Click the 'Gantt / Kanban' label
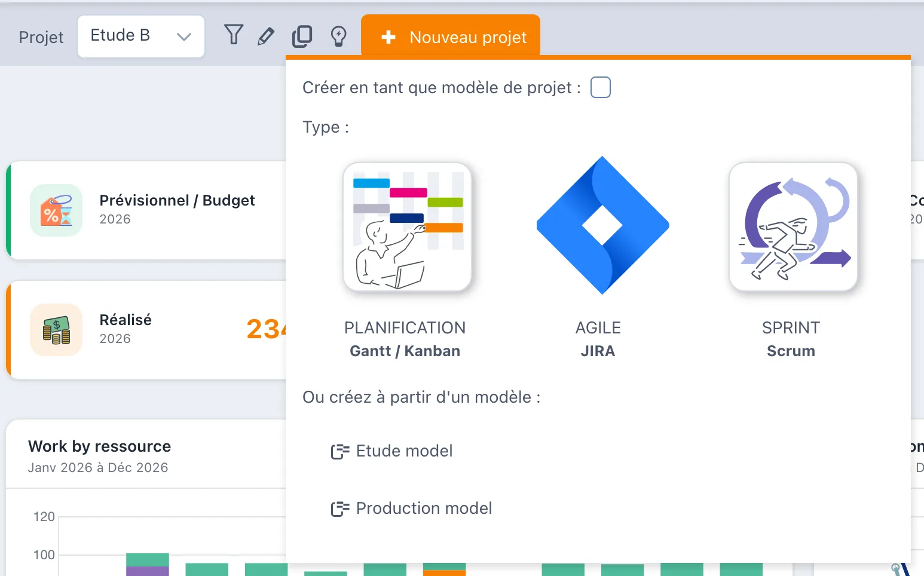This screenshot has height=576, width=924. [x=405, y=351]
